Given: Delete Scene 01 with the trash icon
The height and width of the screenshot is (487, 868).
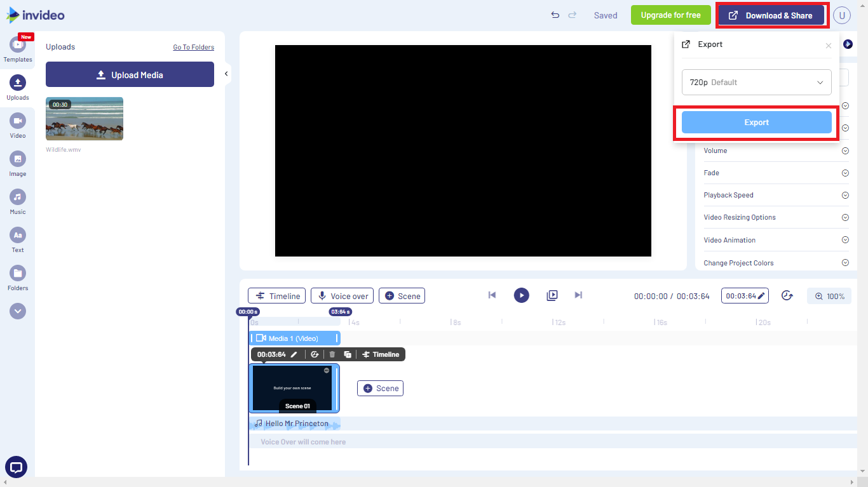Looking at the screenshot, I should [x=331, y=354].
